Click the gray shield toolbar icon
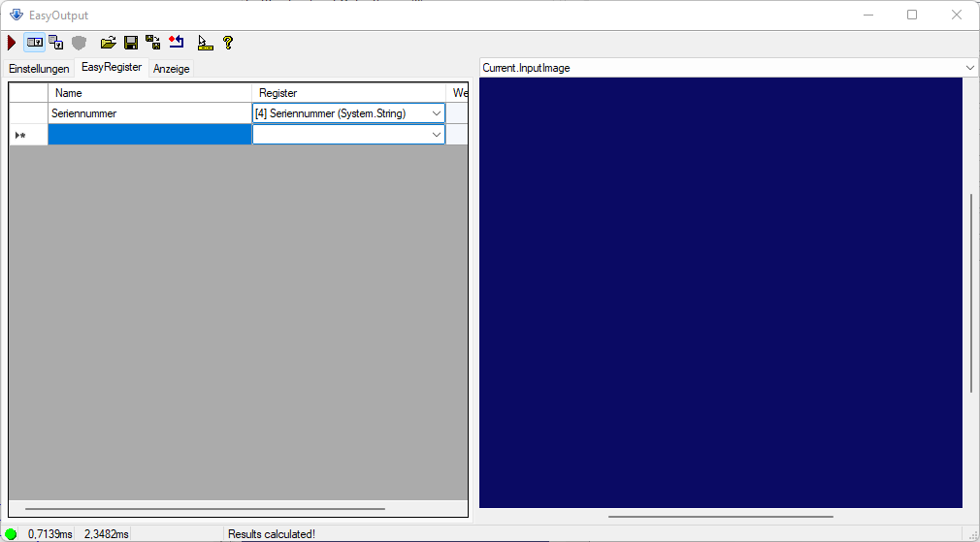The height and width of the screenshot is (542, 980). (x=79, y=43)
